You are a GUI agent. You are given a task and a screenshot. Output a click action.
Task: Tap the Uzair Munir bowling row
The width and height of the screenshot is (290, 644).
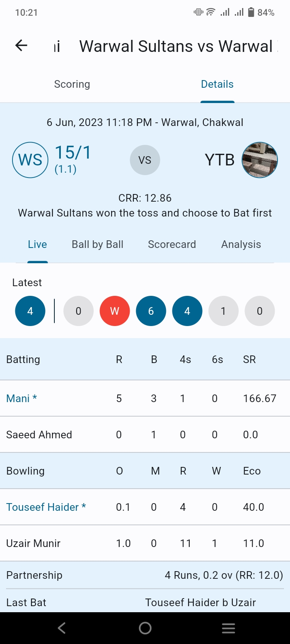pos(145,543)
